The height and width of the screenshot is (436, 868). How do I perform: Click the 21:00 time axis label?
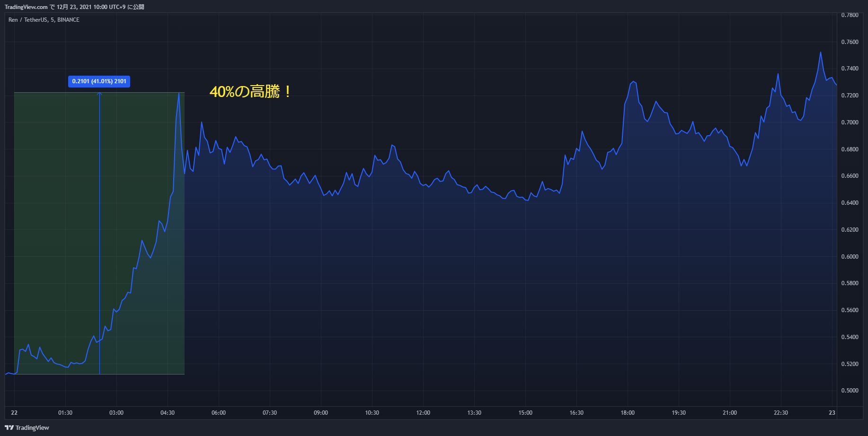730,413
